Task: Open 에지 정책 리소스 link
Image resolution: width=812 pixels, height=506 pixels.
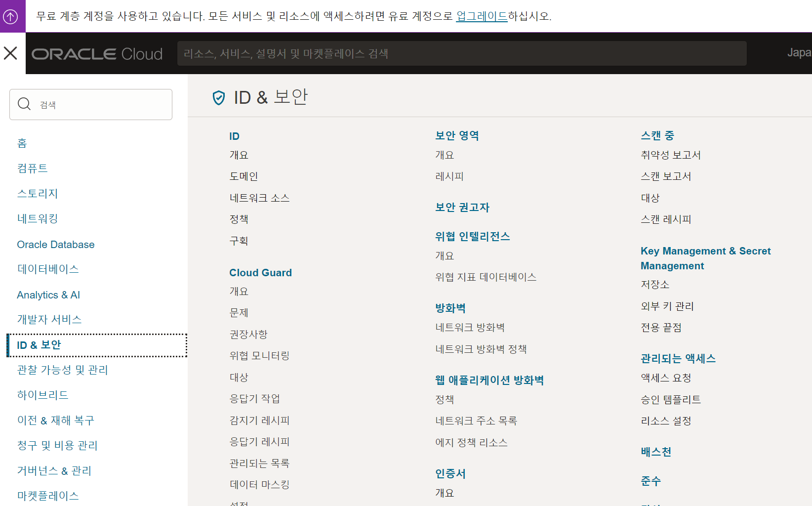Action: coord(471,443)
